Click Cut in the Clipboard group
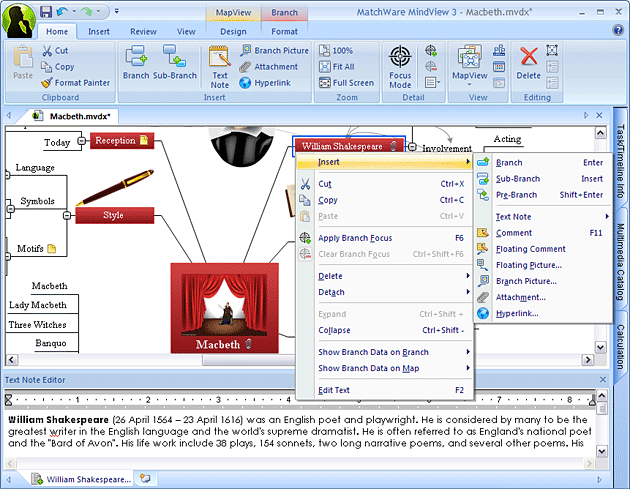Screen dimensions: 630x489 [55, 51]
